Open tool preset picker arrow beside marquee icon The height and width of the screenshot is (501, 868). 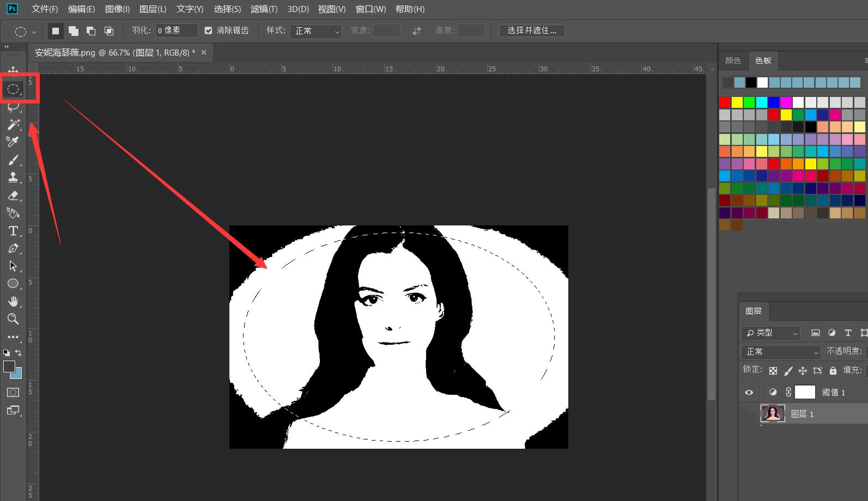[34, 32]
